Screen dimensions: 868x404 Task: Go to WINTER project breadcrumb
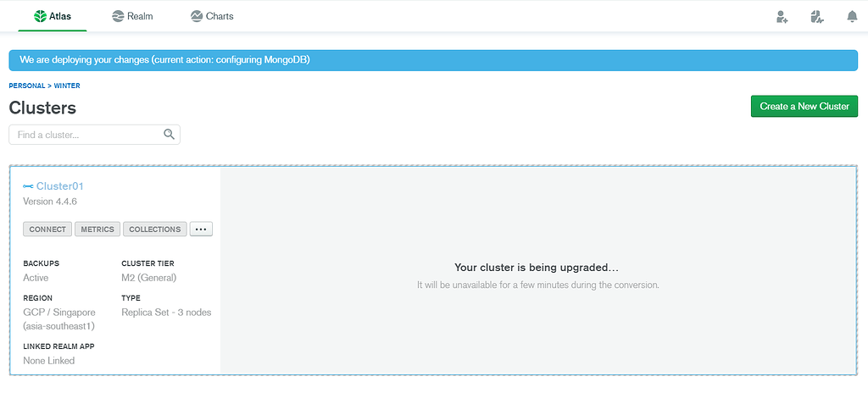67,86
